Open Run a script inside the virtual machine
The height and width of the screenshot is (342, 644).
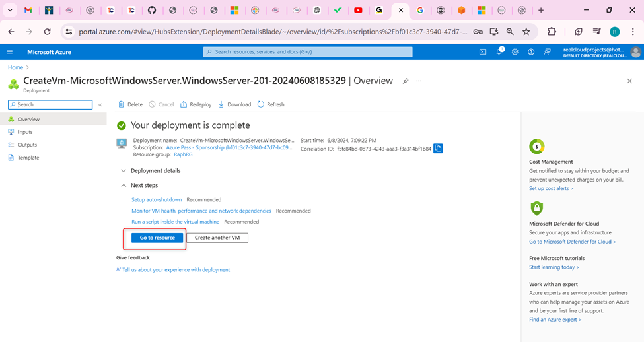[x=176, y=222]
